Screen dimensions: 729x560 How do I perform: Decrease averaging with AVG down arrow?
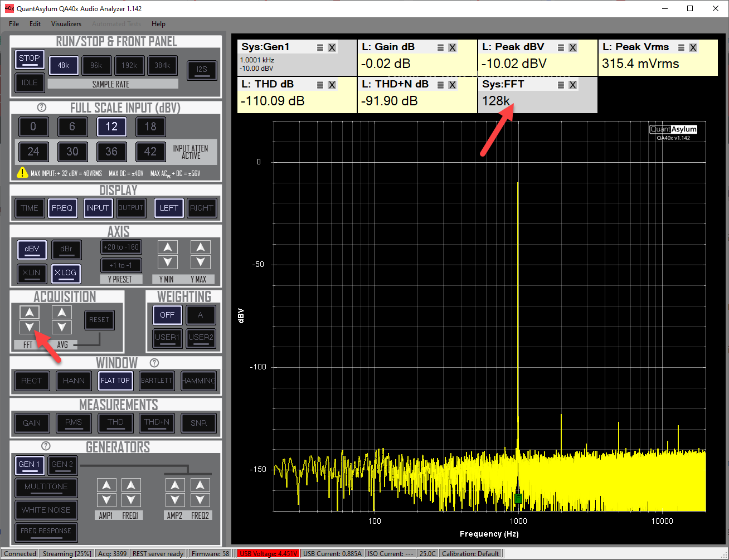point(62,327)
